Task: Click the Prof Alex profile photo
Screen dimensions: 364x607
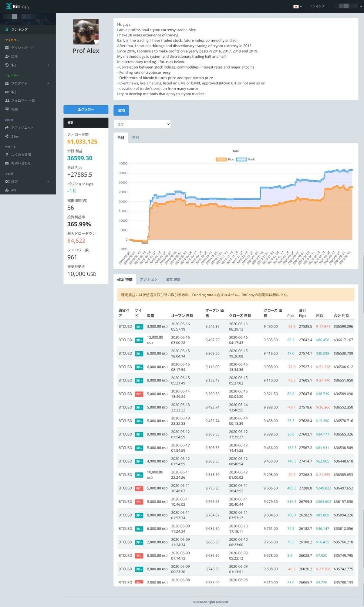Action: [86, 32]
